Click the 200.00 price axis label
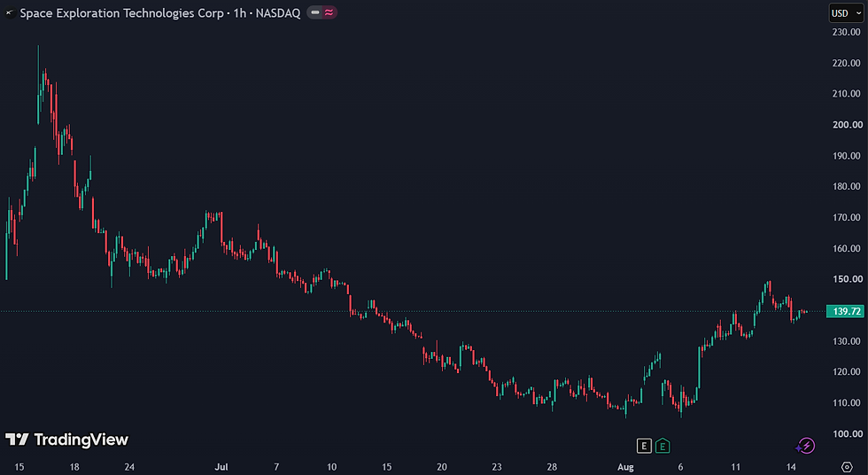This screenshot has width=868, height=475. point(847,125)
